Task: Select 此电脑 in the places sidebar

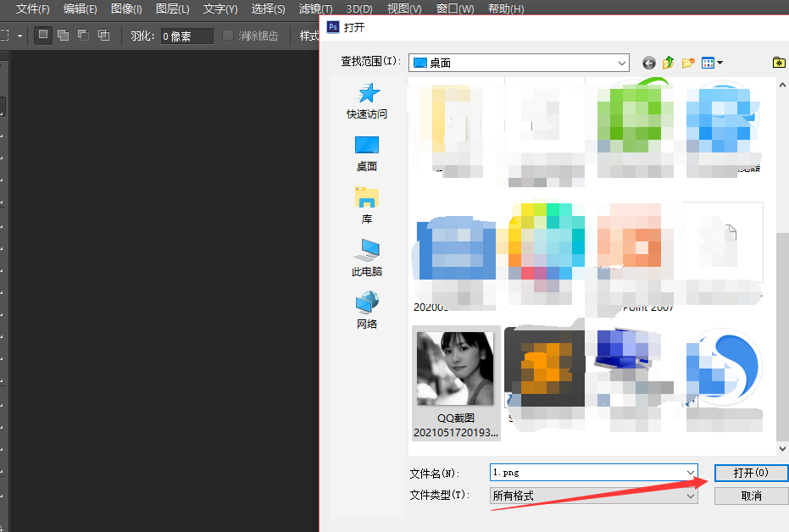Action: pos(367,258)
